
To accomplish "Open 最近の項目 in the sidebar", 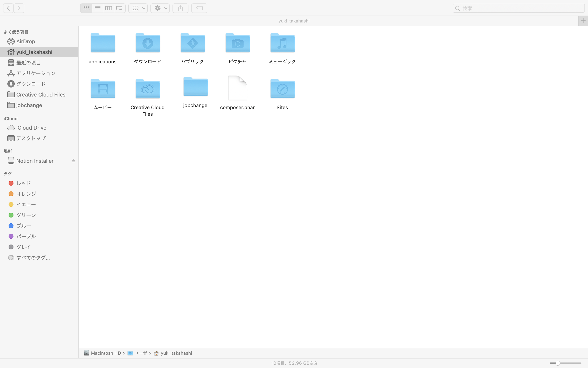I will point(39,63).
